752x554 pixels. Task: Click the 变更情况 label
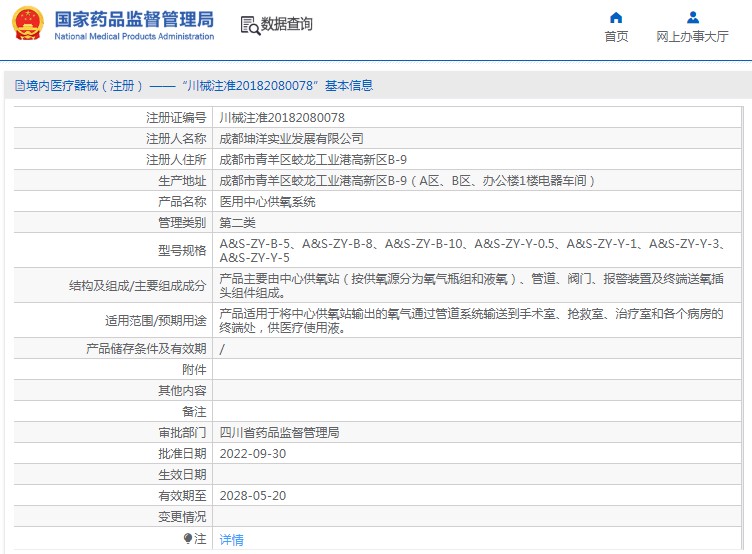pyautogui.click(x=182, y=517)
